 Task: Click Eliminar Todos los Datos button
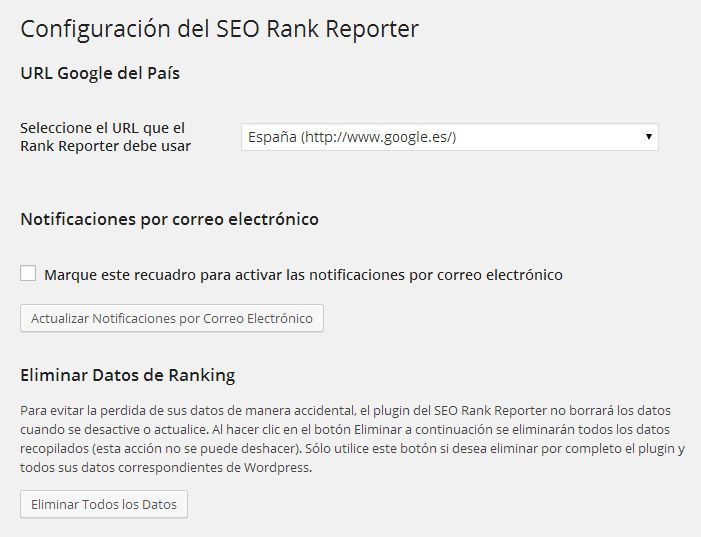104,504
